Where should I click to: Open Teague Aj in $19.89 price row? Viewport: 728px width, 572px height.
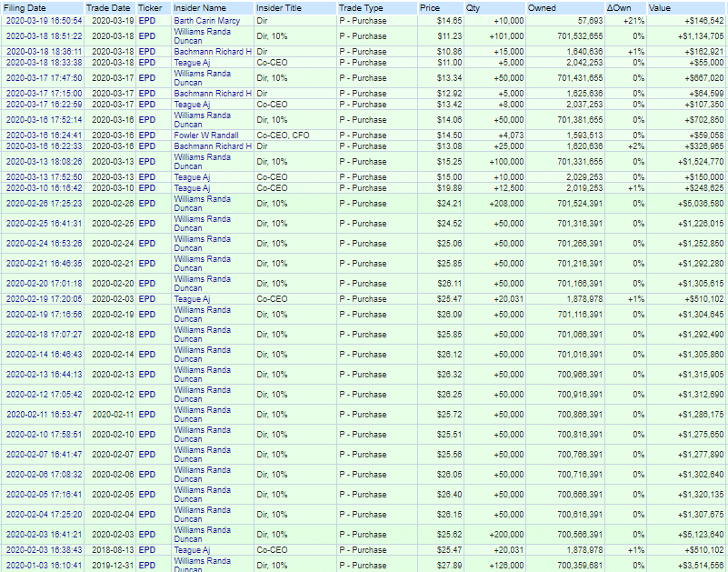[x=192, y=188]
